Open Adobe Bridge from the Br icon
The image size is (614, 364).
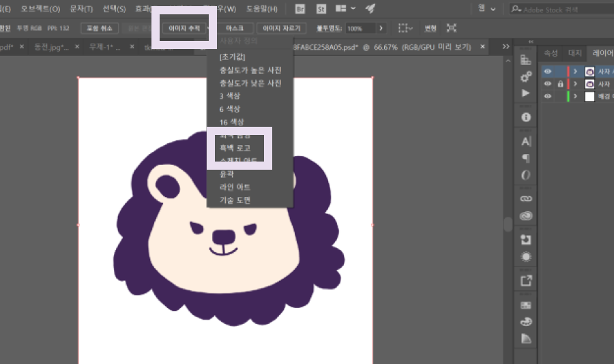tap(300, 9)
